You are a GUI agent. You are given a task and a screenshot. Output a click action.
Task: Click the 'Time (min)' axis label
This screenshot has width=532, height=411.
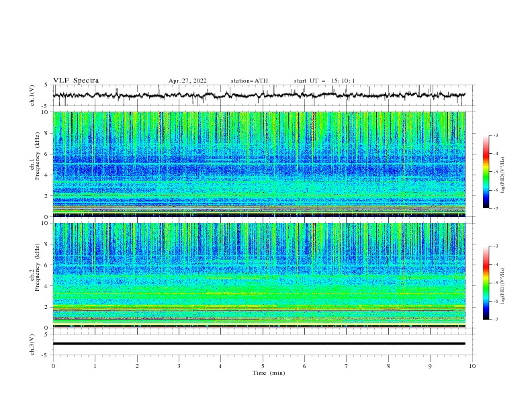(x=269, y=373)
